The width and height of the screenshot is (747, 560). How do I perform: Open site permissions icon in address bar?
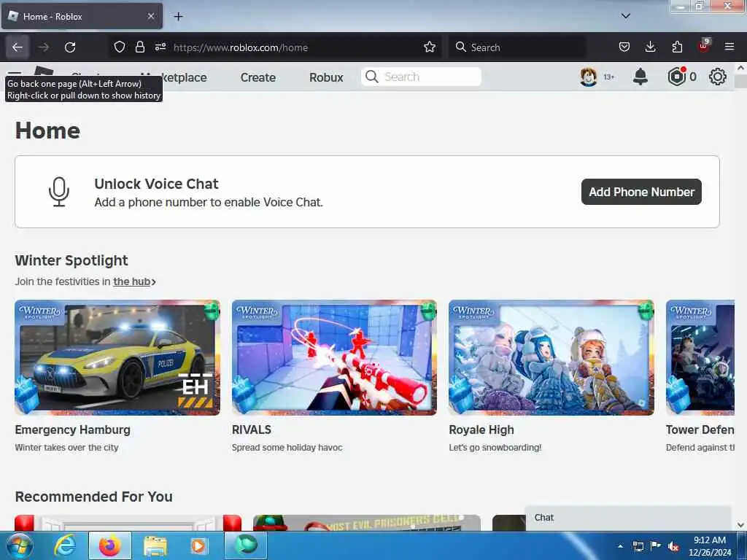160,47
